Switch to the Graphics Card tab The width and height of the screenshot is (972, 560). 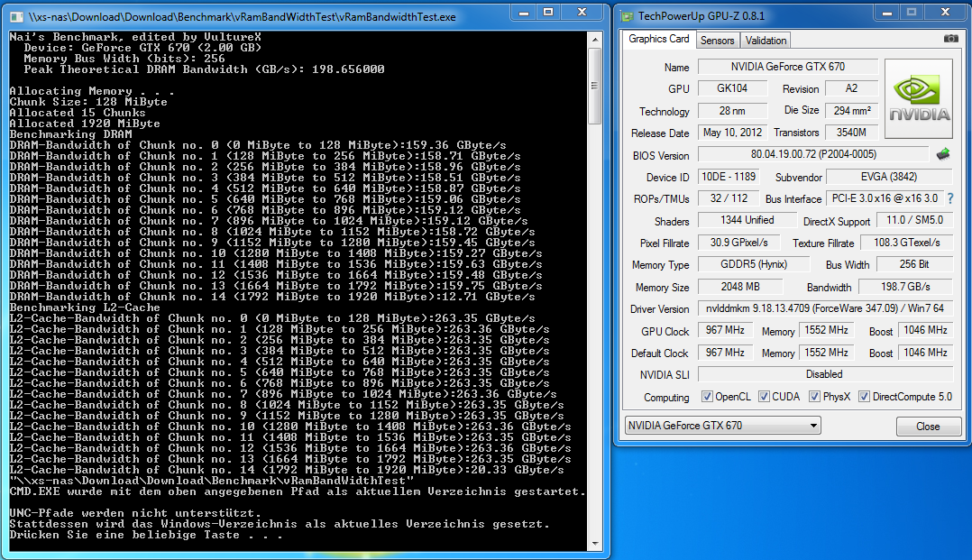point(658,39)
